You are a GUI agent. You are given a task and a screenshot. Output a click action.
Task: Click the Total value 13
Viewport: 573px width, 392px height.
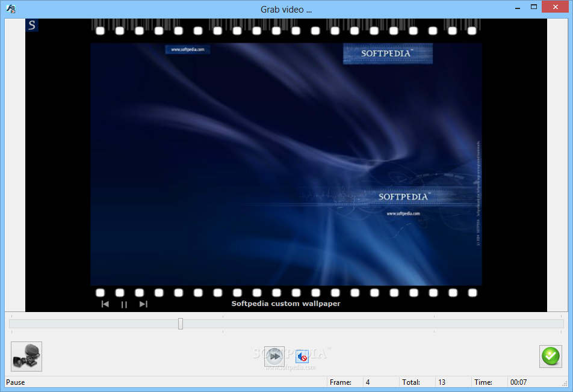[x=442, y=382]
